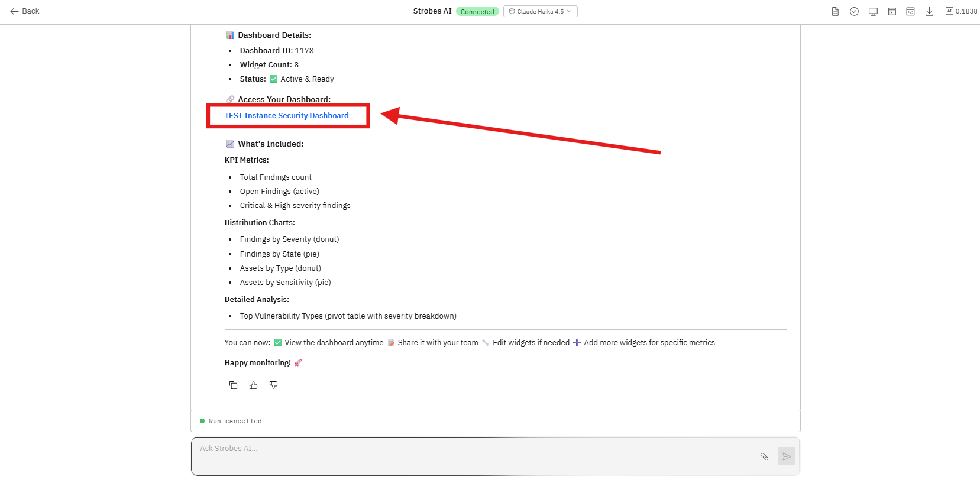Attach a file with the paperclip icon

coord(764,456)
